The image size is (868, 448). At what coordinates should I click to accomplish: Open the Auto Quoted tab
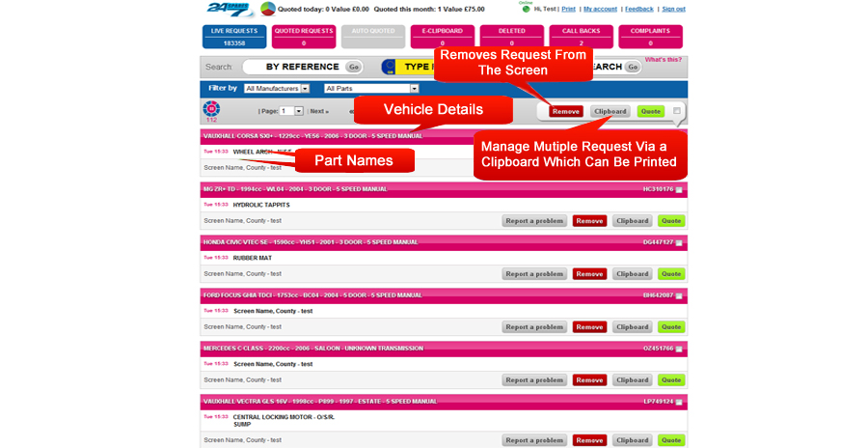click(x=373, y=37)
